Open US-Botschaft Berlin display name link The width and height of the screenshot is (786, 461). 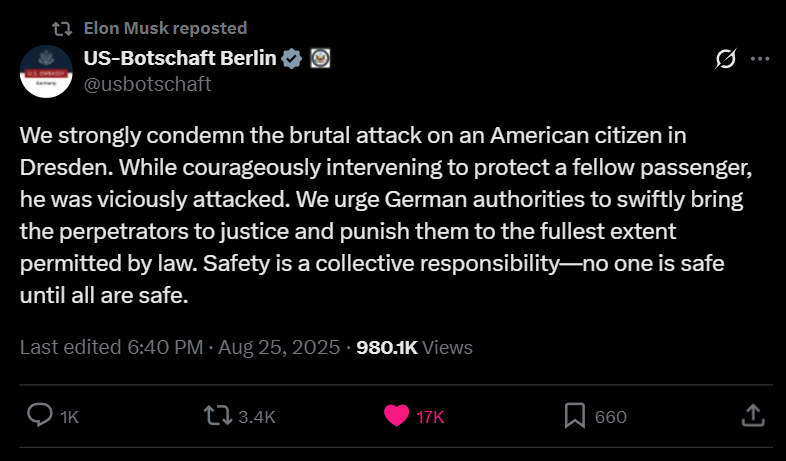tap(180, 58)
